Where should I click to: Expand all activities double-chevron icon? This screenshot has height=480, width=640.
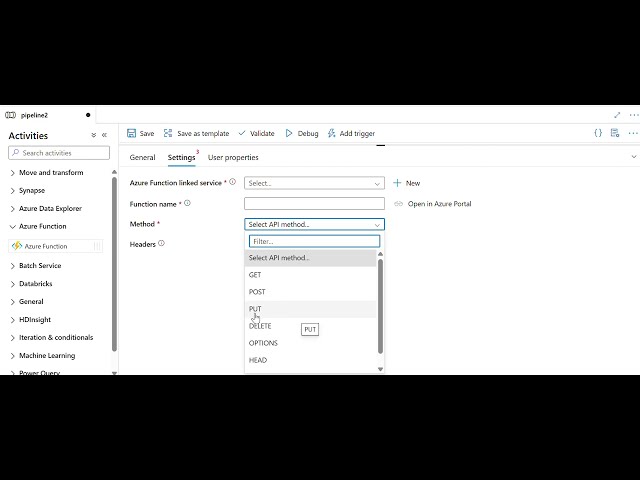(x=93, y=135)
